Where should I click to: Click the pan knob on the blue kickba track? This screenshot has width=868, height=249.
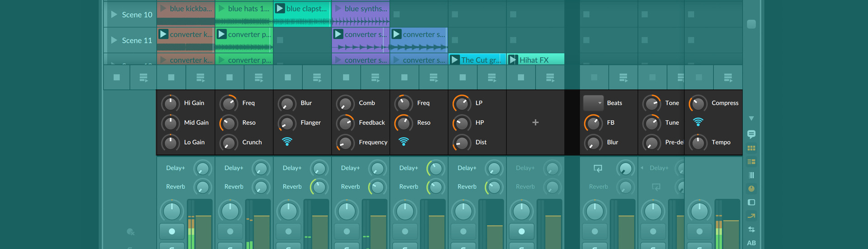tap(172, 211)
